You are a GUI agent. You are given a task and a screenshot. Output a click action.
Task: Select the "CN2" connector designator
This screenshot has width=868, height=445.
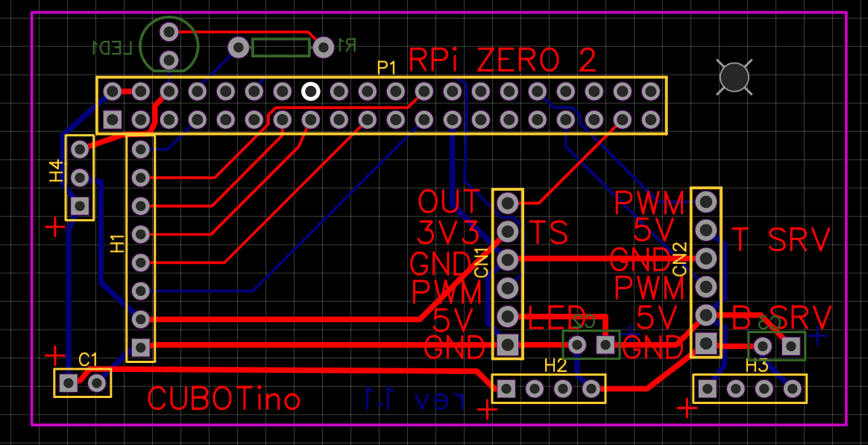(x=680, y=259)
